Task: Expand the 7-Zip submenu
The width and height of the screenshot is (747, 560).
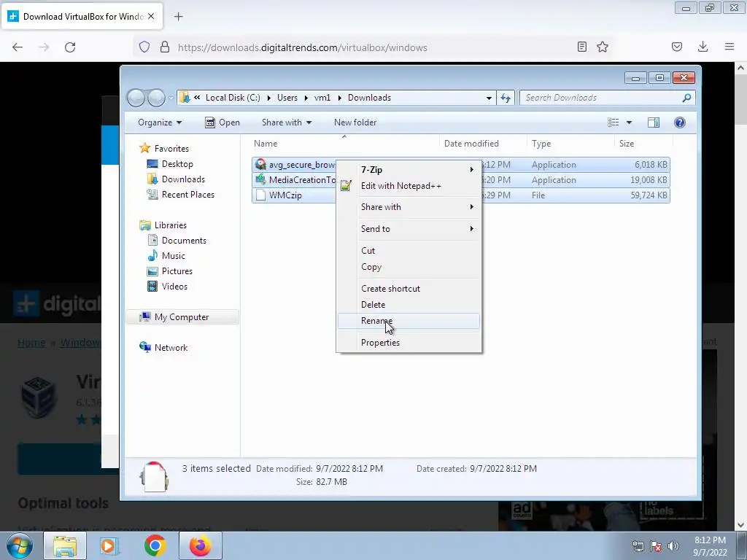Action: point(409,169)
